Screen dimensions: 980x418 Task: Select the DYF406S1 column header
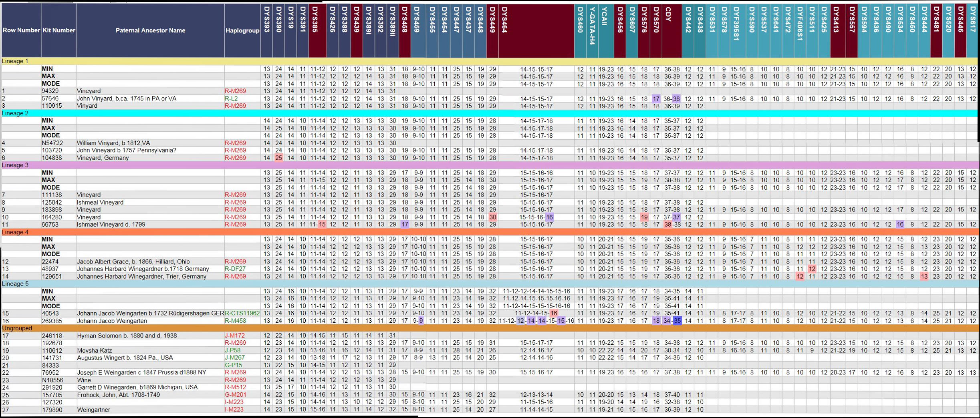[800, 30]
